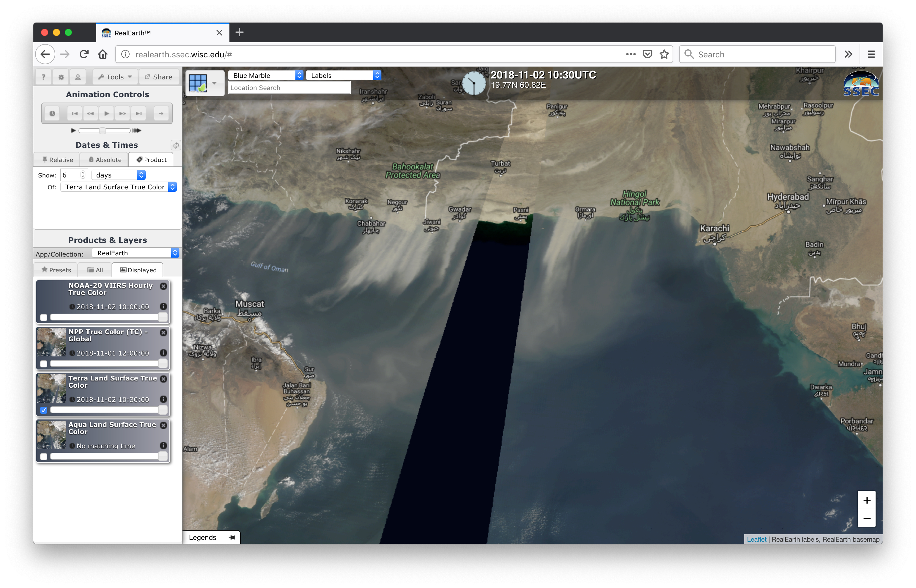Remove NPP True Color Global layer
916x588 pixels.
coord(163,333)
